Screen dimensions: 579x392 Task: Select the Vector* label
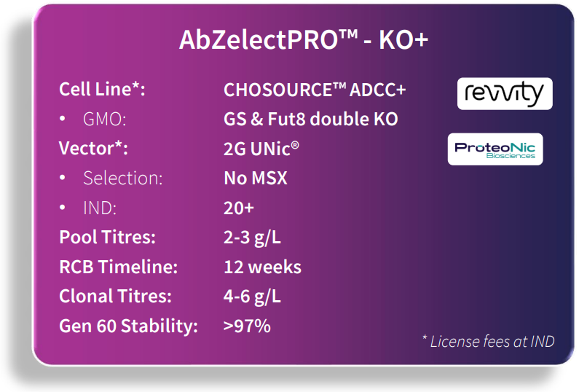[93, 148]
